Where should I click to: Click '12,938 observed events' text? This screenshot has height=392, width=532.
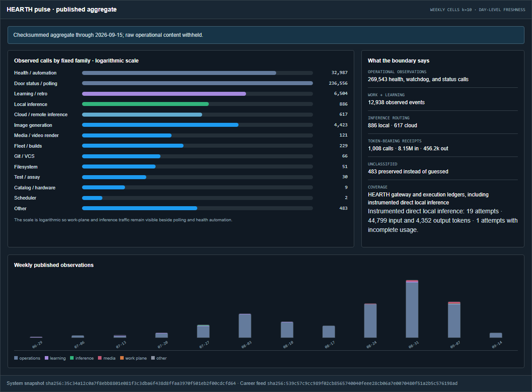pos(396,102)
